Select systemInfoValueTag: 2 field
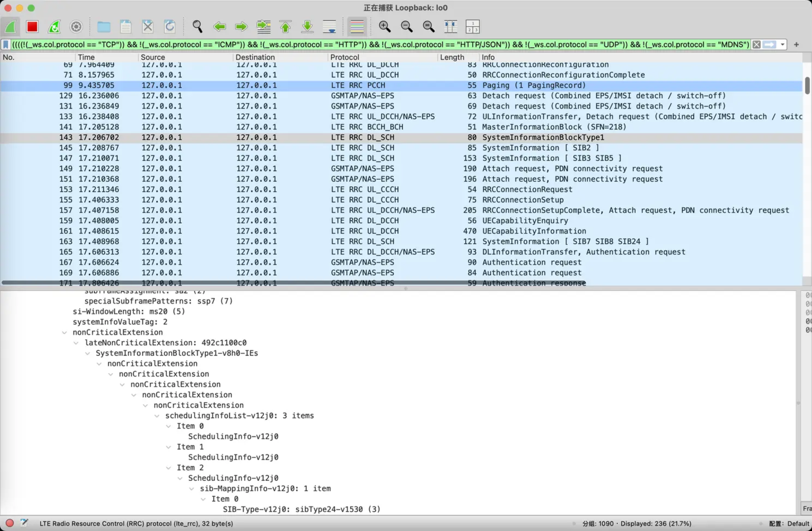Screen dimensions: 812x531 (120, 322)
